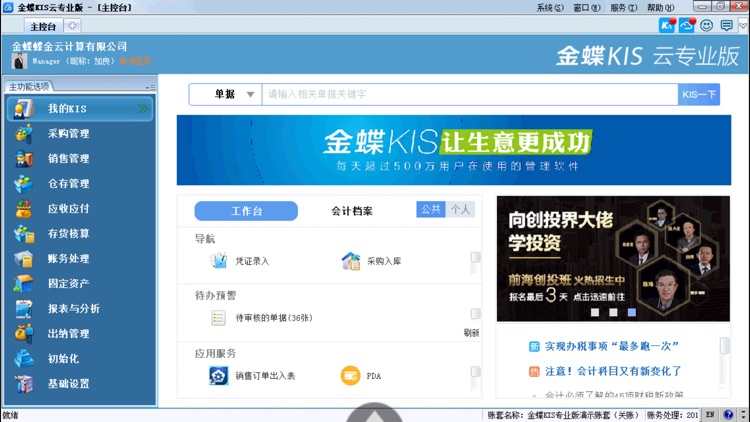Open news 实现办税事项"最多跑一次"
The width and height of the screenshot is (750, 422).
click(x=612, y=346)
